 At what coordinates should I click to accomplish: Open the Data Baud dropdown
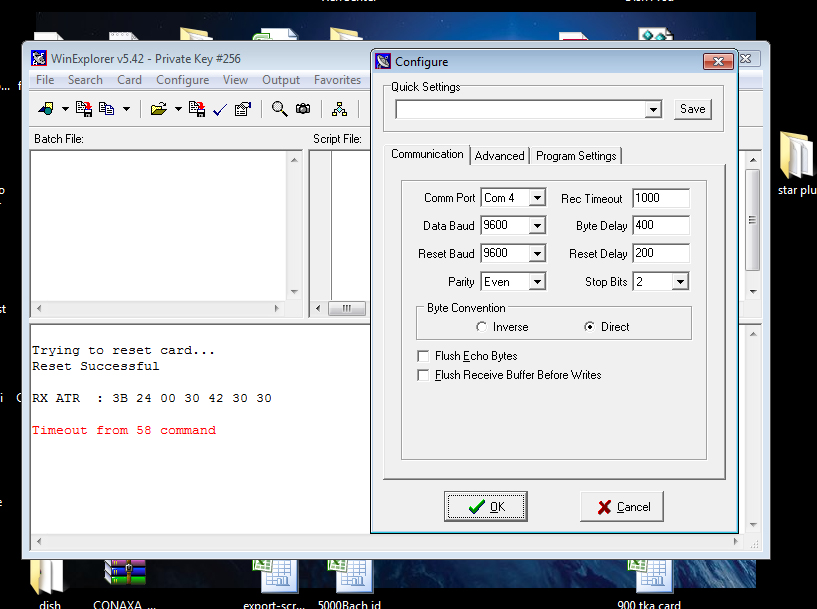537,226
